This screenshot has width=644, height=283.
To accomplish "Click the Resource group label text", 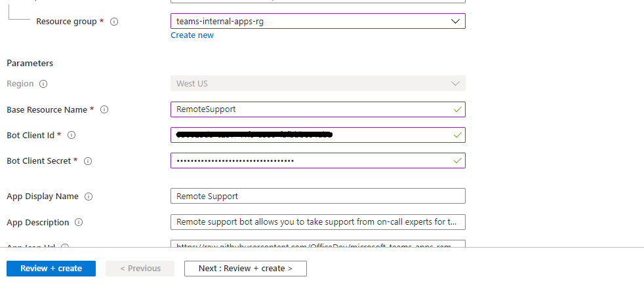I will pos(66,22).
